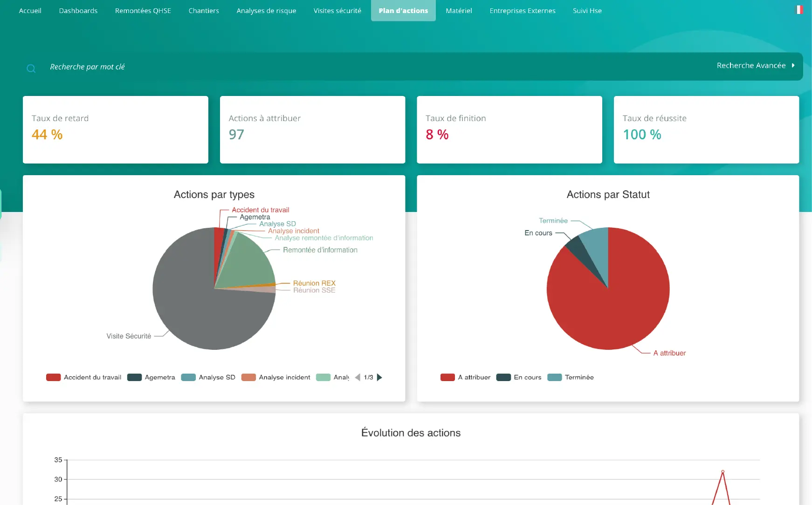The height and width of the screenshot is (505, 812).
Task: Click peak data point on evolution chart
Action: pos(723,471)
